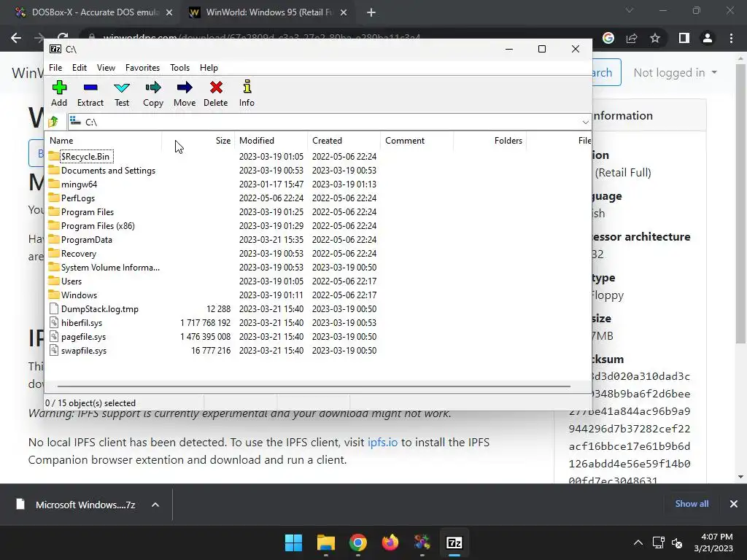Viewport: 747px width, 560px height.
Task: Click the Add toolbar icon in 7-Zip
Action: point(59,93)
